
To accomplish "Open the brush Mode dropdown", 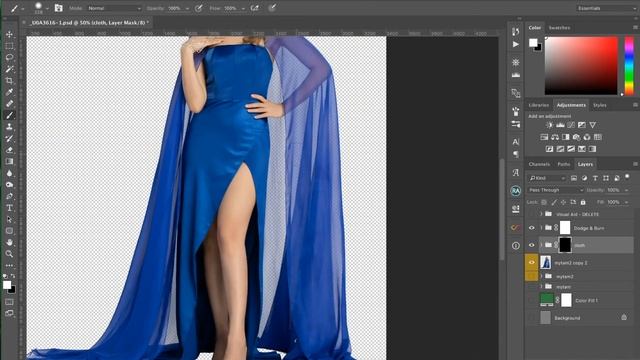I will tap(114, 8).
